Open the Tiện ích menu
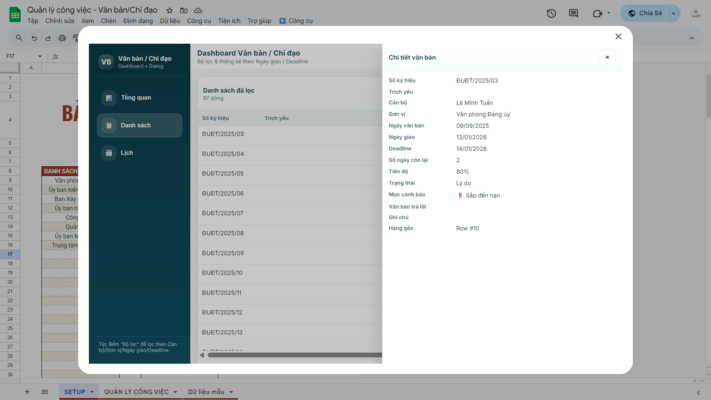The image size is (711, 400). tap(229, 20)
